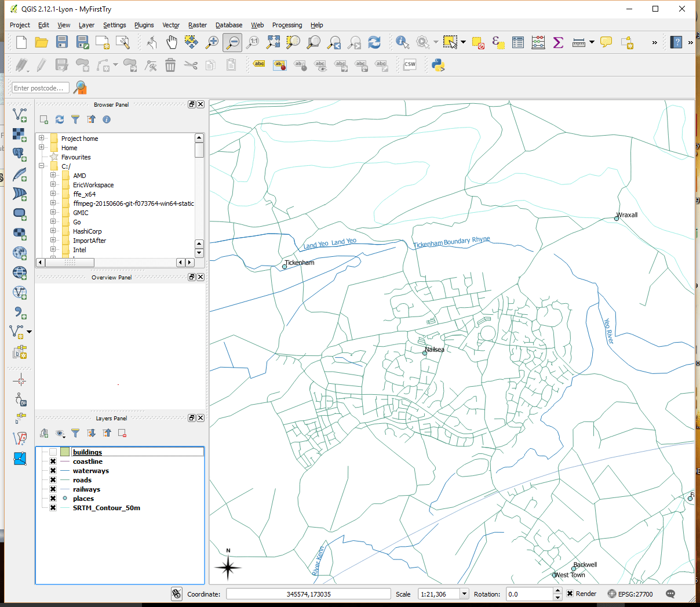700x607 pixels.
Task: Open the attribute table
Action: point(518,42)
